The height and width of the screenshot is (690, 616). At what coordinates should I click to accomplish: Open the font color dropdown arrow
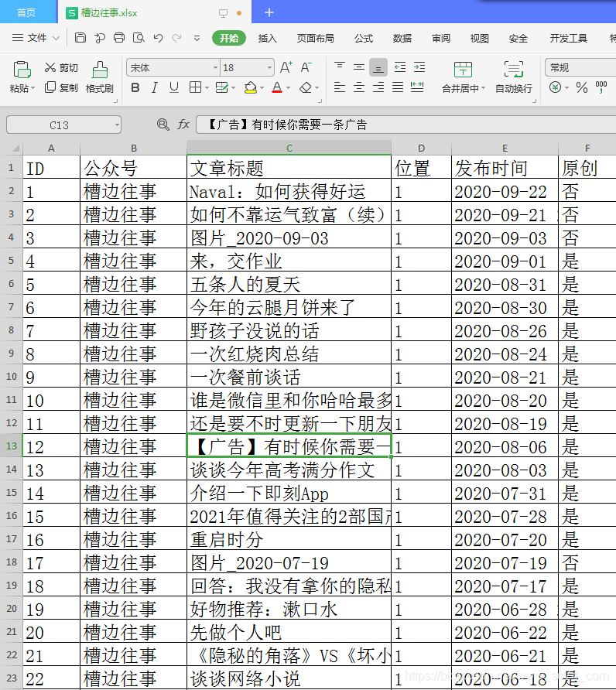click(289, 88)
